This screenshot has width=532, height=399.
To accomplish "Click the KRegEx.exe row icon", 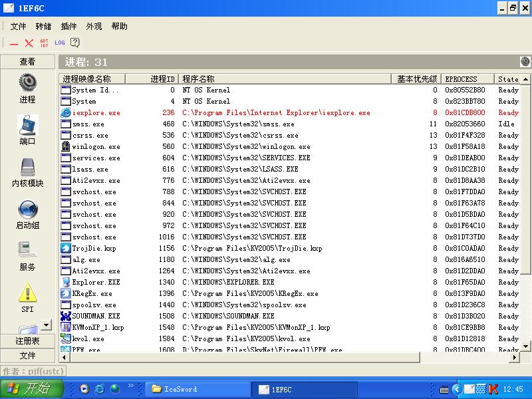I will point(65,293).
